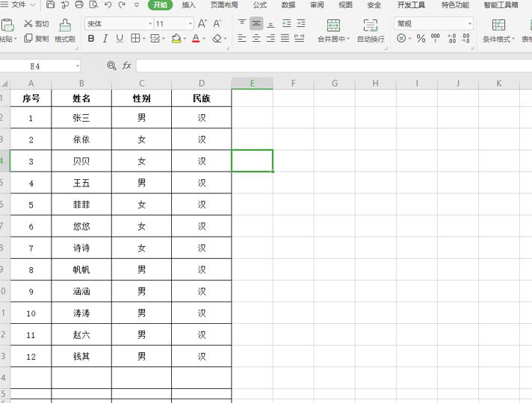Toggle Wrap Text (自动换行)
The width and height of the screenshot is (532, 403).
[x=371, y=31]
